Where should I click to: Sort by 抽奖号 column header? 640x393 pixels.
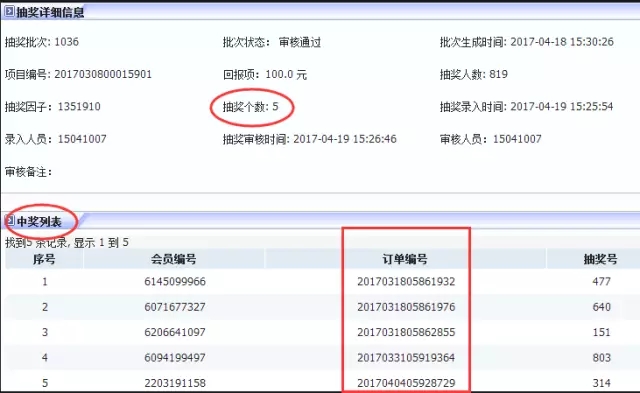pyautogui.click(x=600, y=259)
